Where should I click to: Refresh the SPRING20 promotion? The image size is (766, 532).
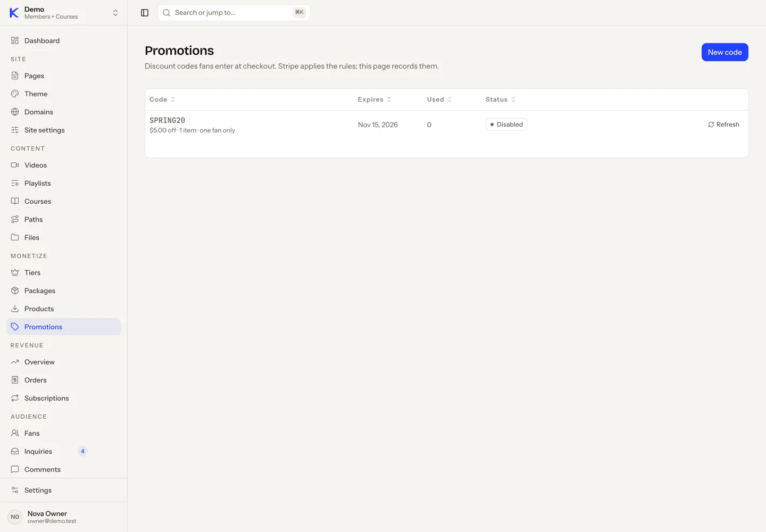pos(723,124)
